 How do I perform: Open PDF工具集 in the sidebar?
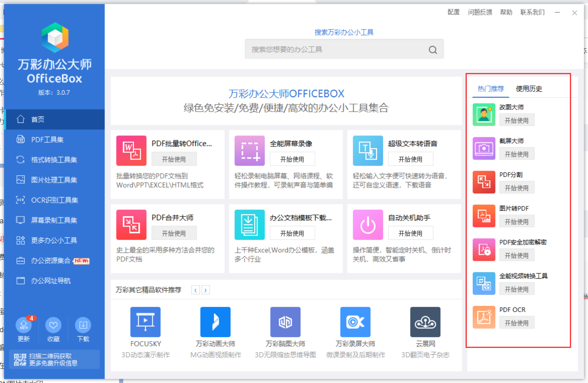tap(54, 139)
